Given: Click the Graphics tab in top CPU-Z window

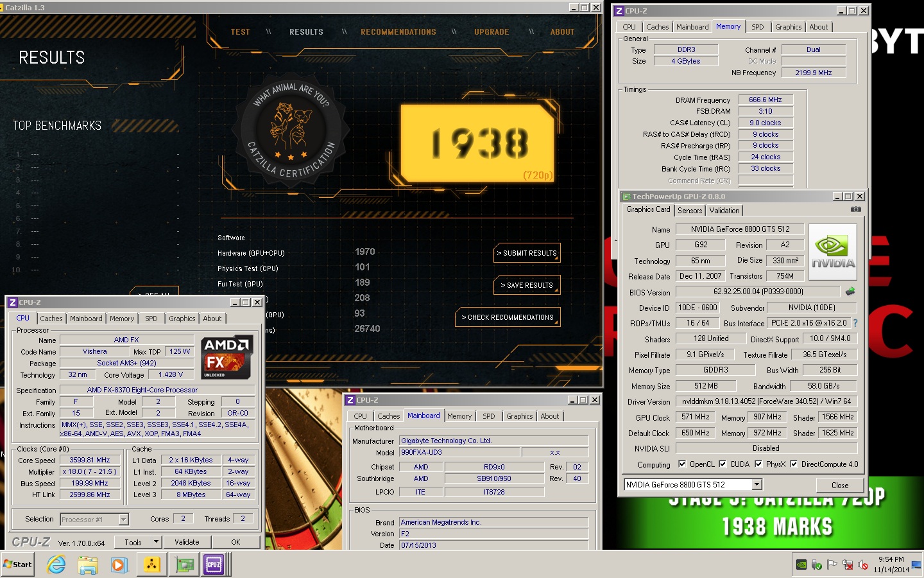Looking at the screenshot, I should 788,27.
